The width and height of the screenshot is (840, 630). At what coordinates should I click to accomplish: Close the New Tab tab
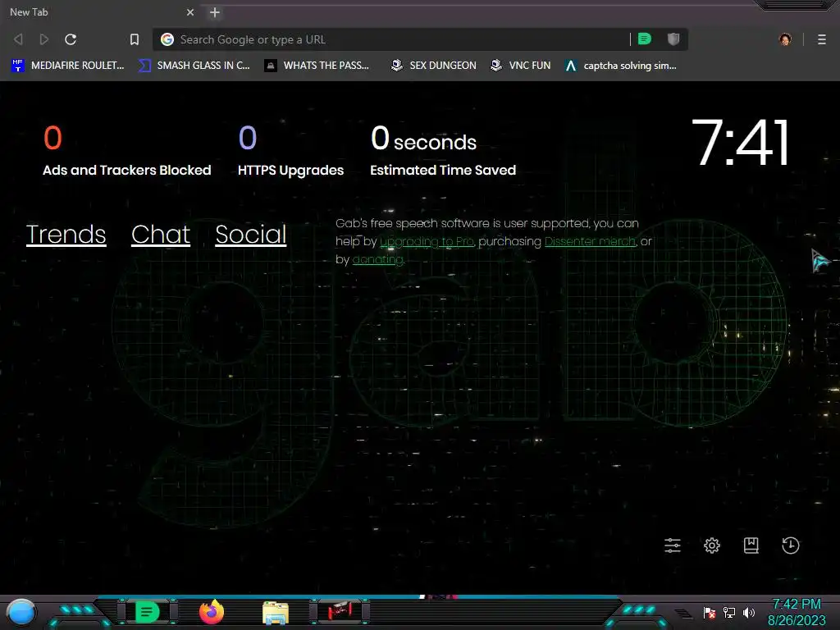click(190, 11)
